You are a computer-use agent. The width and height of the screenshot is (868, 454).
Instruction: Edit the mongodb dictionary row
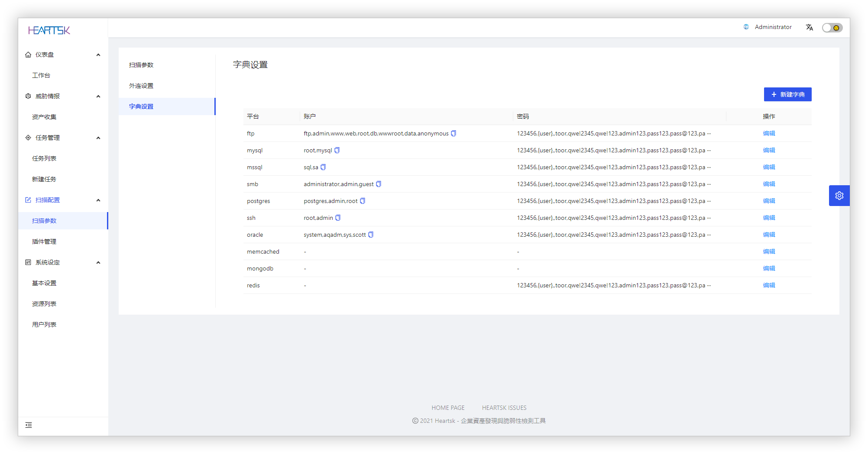tap(769, 268)
